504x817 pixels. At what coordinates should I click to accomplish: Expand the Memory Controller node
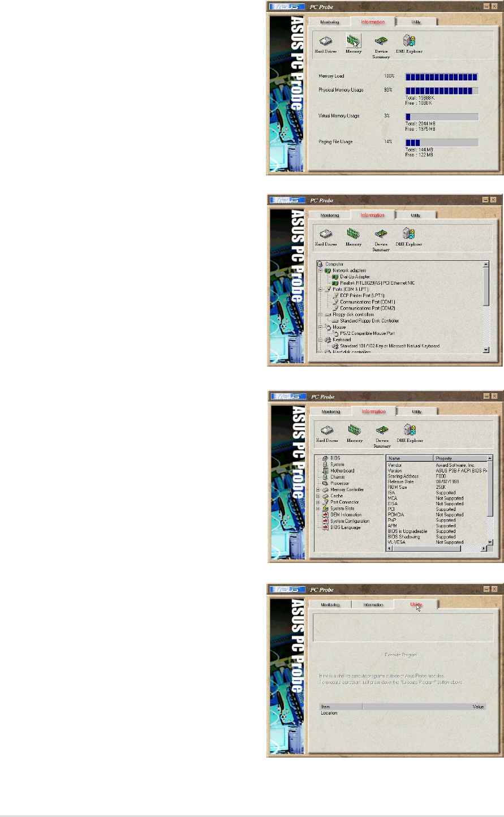pos(318,490)
